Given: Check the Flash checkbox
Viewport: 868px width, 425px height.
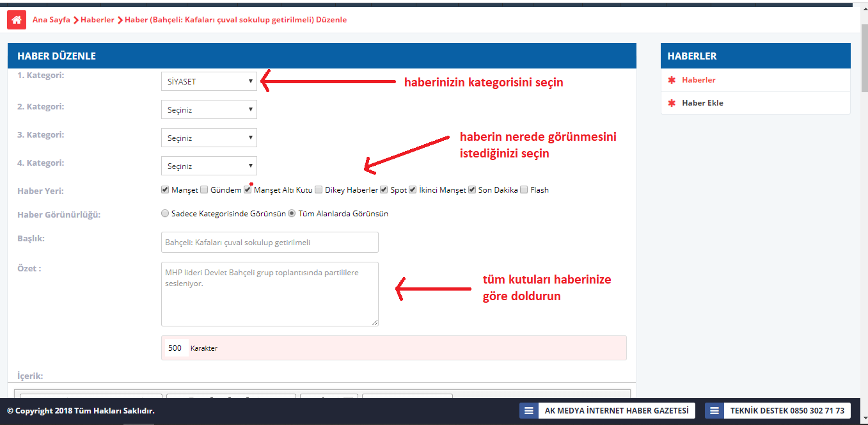Looking at the screenshot, I should click(525, 190).
